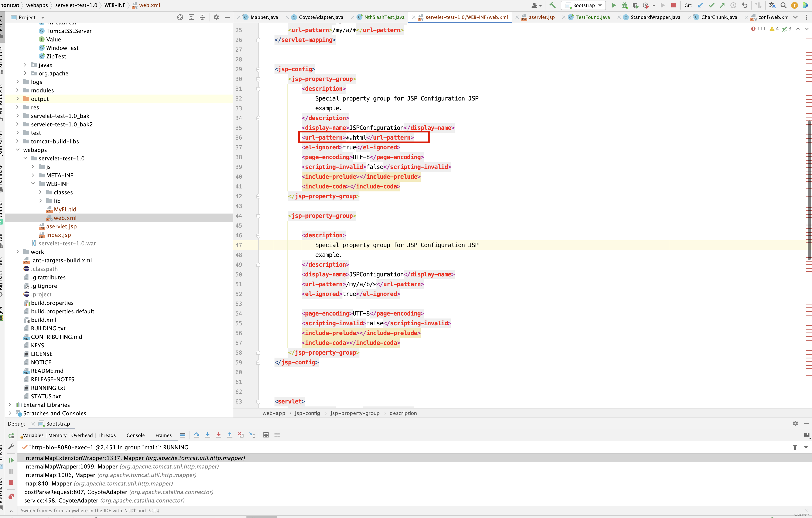Image resolution: width=812 pixels, height=518 pixels.
Task: Click the Git Update Project arrow
Action: tap(700, 5)
